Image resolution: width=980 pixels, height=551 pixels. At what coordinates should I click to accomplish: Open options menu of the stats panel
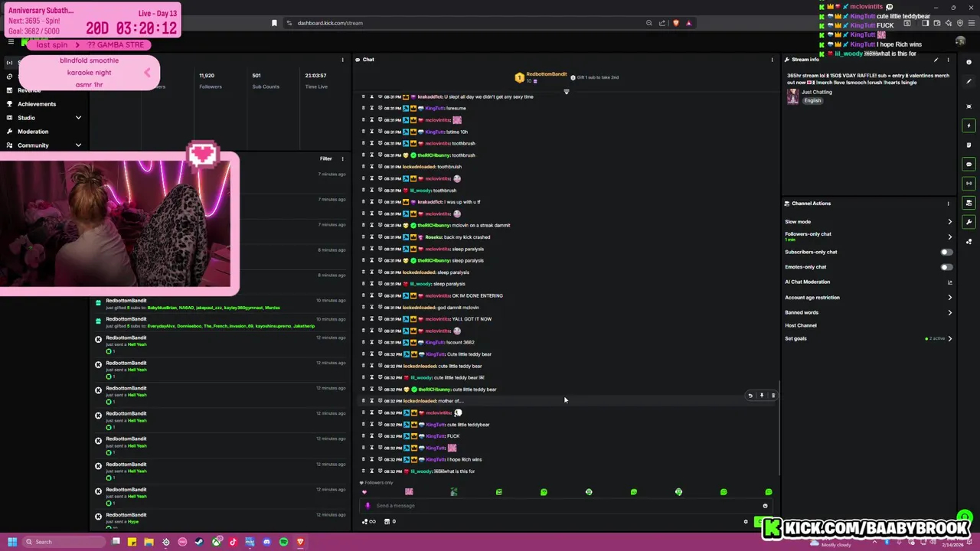pyautogui.click(x=342, y=60)
